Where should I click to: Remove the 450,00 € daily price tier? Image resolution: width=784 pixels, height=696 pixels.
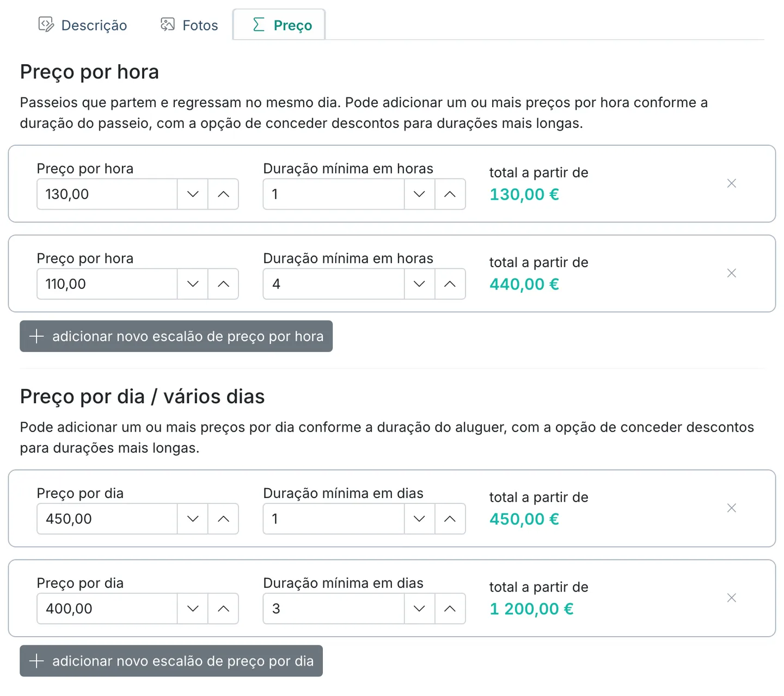pyautogui.click(x=732, y=508)
